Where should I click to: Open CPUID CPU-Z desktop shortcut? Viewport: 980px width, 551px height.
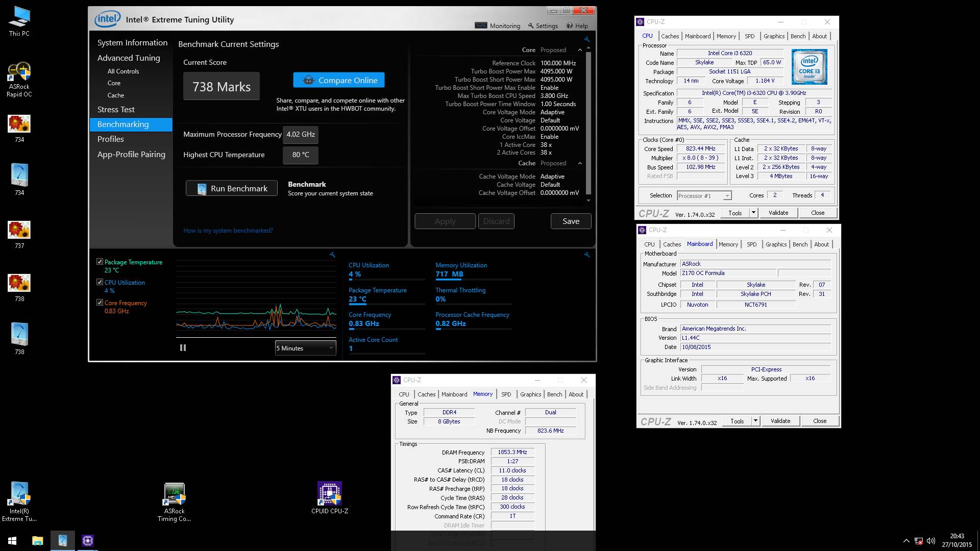[330, 497]
